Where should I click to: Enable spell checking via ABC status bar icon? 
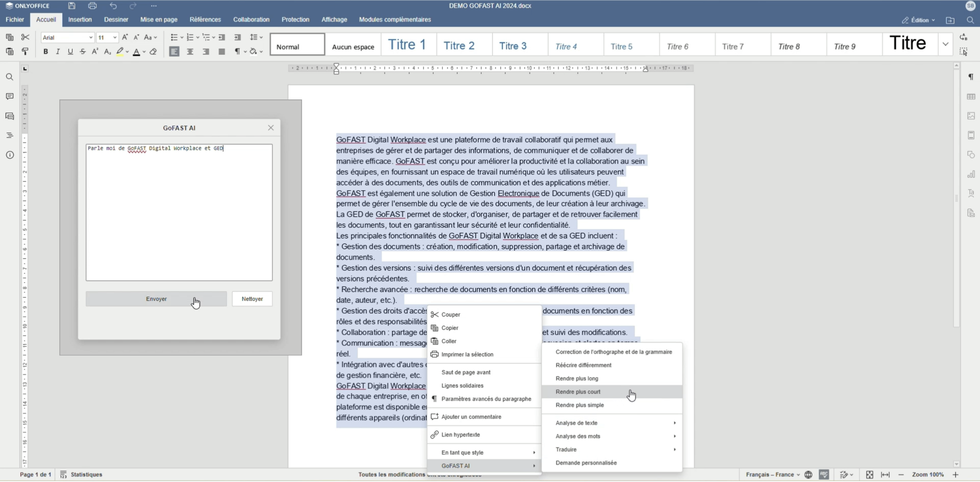(824, 474)
